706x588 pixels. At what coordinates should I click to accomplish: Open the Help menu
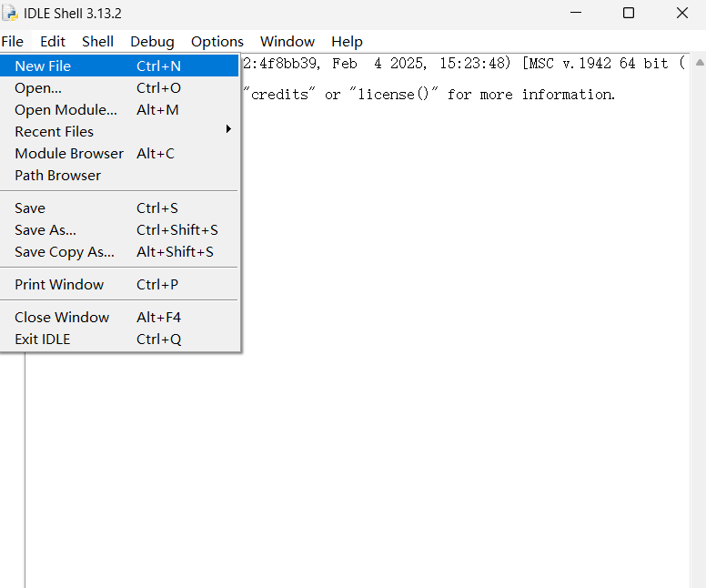tap(347, 42)
